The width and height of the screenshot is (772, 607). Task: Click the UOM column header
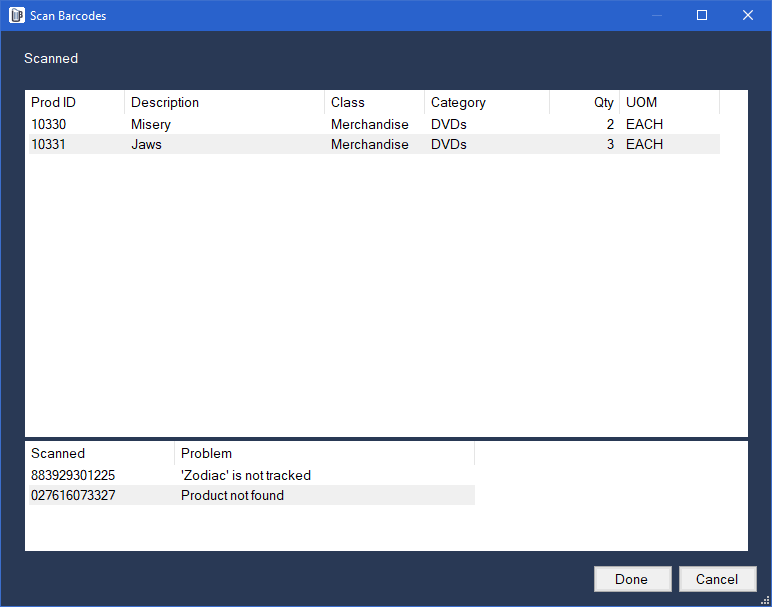point(670,102)
